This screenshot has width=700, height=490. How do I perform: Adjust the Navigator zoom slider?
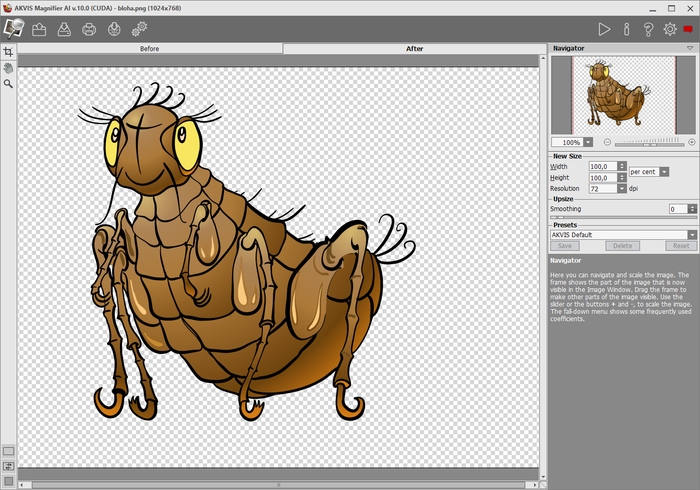(x=649, y=145)
